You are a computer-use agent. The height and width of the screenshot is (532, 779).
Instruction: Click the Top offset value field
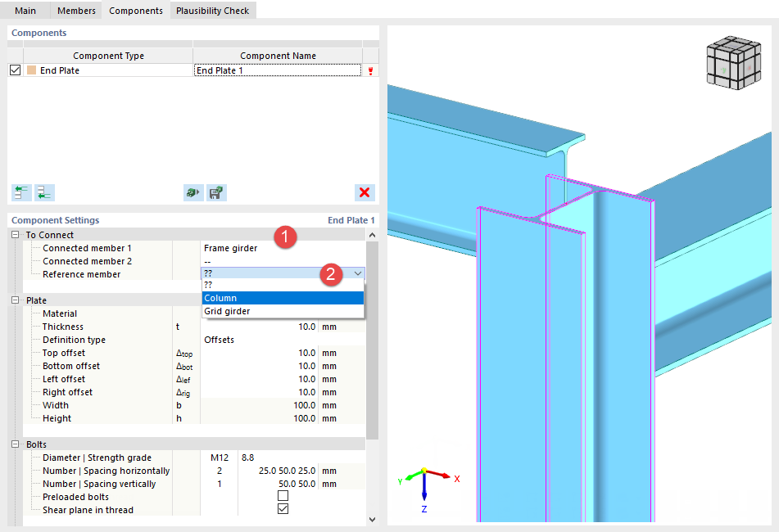point(259,353)
